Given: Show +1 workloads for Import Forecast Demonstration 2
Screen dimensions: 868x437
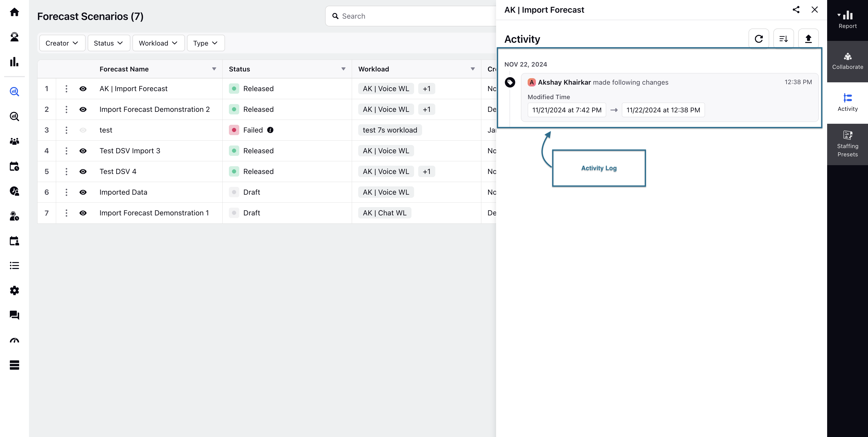Looking at the screenshot, I should 426,109.
